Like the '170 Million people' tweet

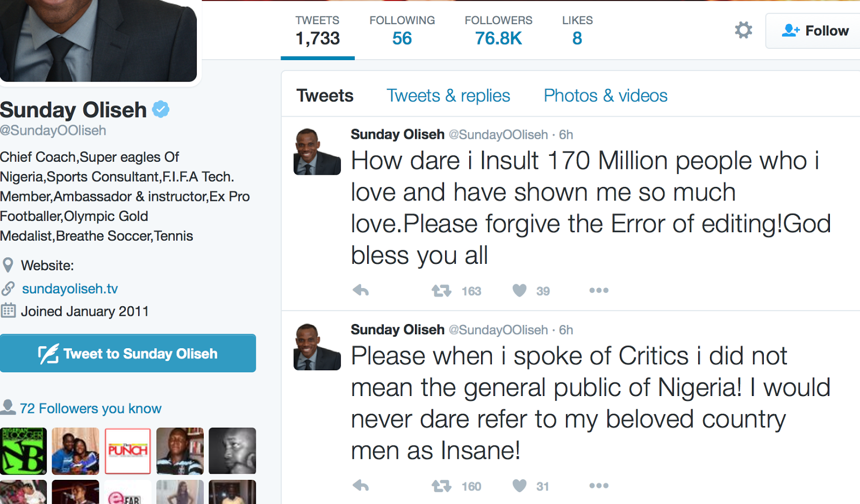coord(519,291)
